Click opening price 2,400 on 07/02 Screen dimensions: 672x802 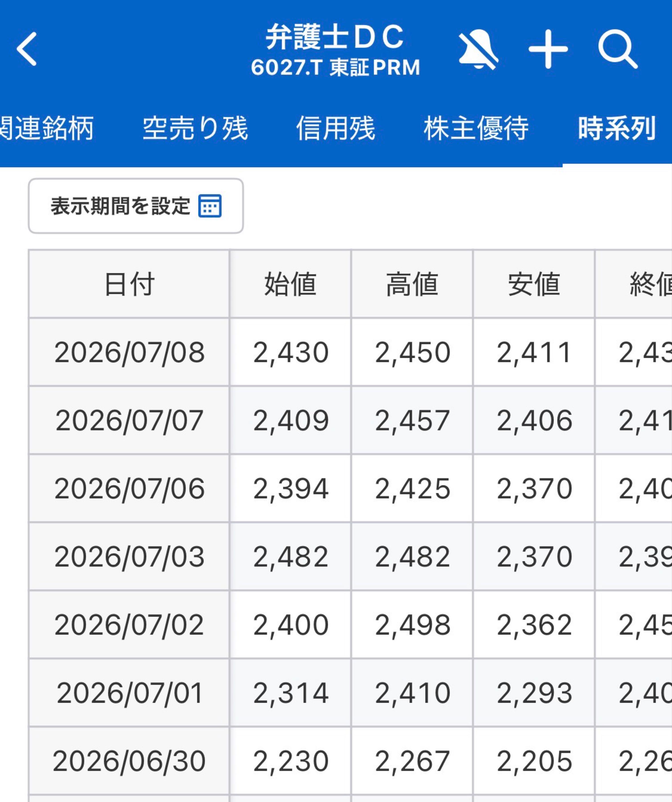pyautogui.click(x=290, y=625)
